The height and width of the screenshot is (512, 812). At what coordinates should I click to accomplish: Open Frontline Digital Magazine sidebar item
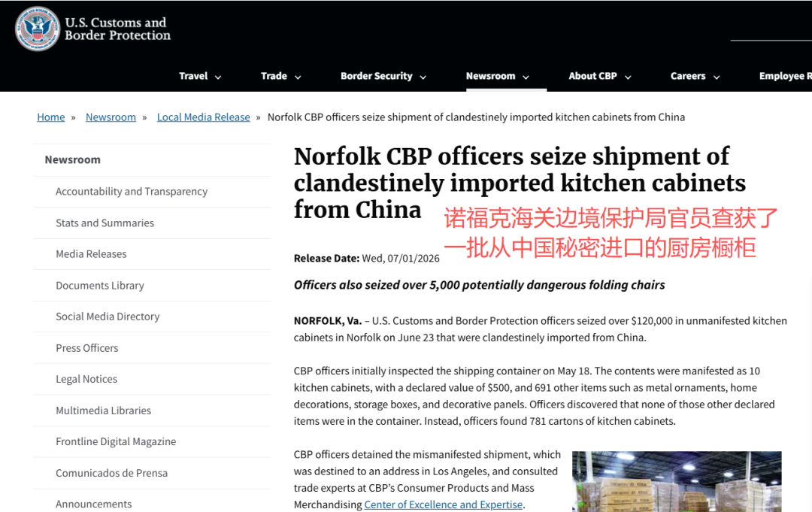click(x=116, y=441)
